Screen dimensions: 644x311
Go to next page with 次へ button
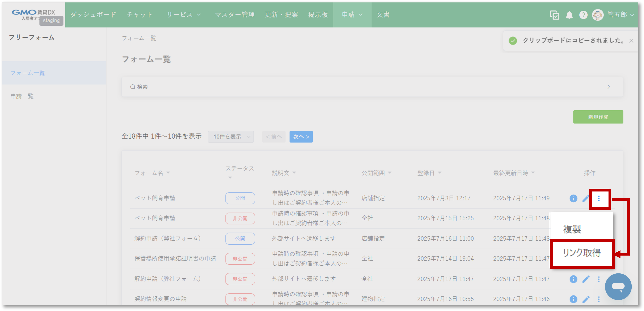click(x=301, y=137)
